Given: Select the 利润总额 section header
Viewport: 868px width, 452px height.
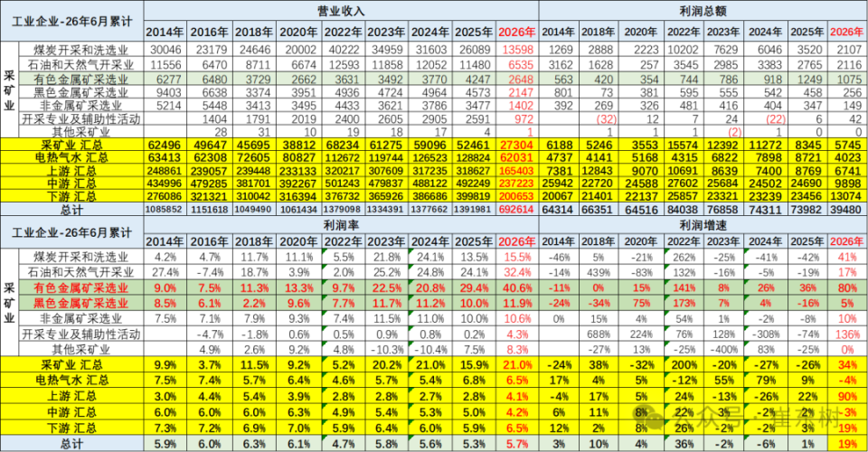Looking at the screenshot, I should click(x=703, y=11).
